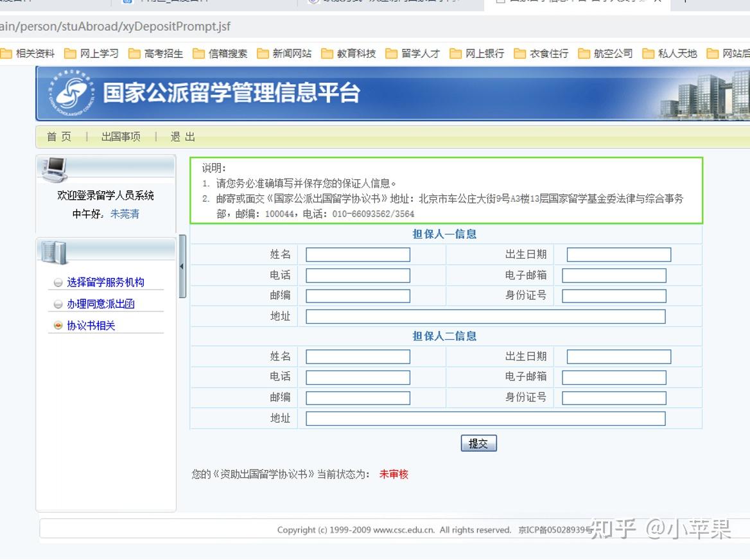Focus guarantor two 电子邮箱 field
The height and width of the screenshot is (560, 750).
pos(614,378)
